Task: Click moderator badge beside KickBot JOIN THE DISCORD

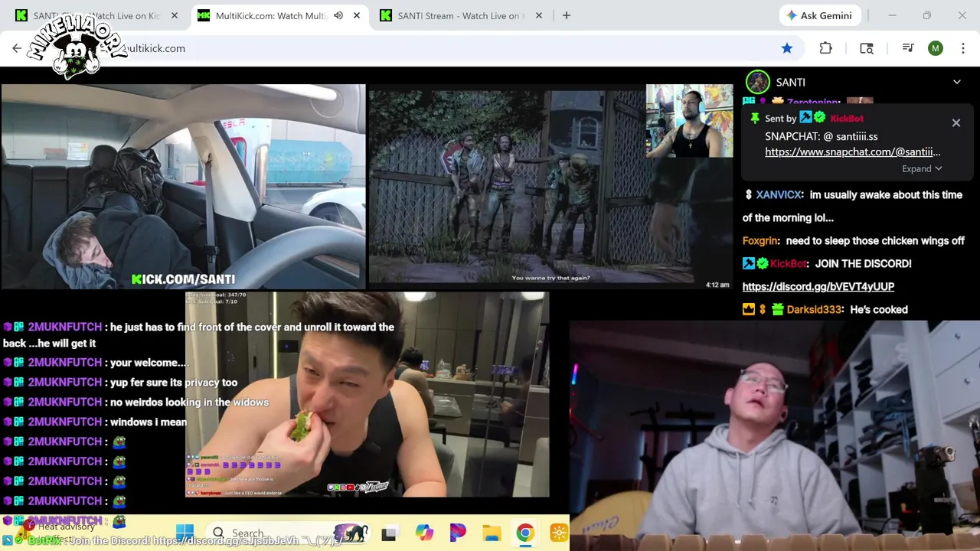Action: (x=749, y=263)
